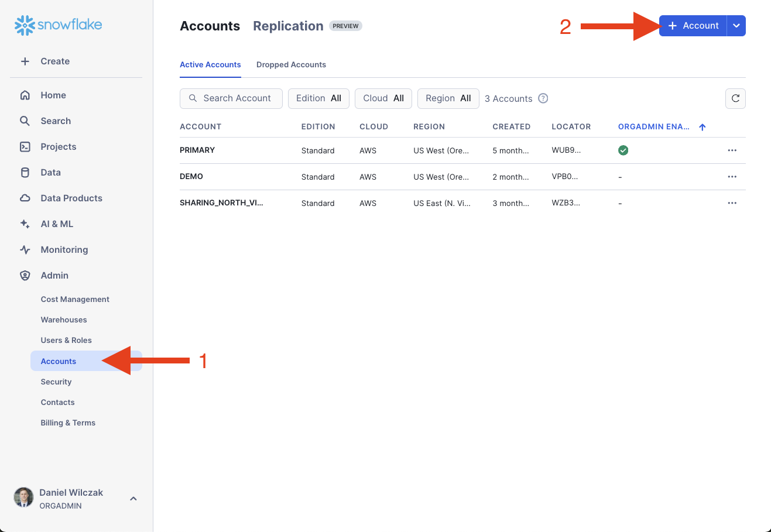This screenshot has width=771, height=532.
Task: Expand the Account button dropdown arrow
Action: (x=736, y=26)
